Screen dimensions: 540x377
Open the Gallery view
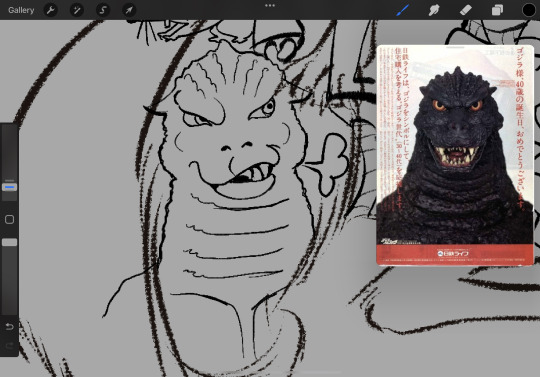click(x=21, y=10)
